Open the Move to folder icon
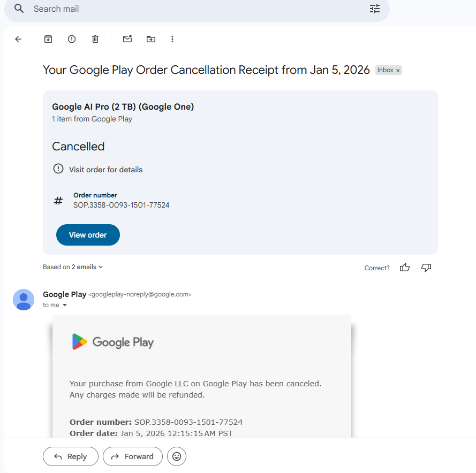The width and height of the screenshot is (476, 473). click(x=151, y=39)
